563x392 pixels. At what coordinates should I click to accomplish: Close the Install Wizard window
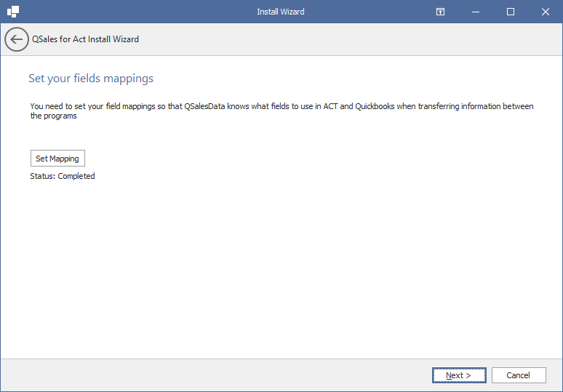pos(545,12)
